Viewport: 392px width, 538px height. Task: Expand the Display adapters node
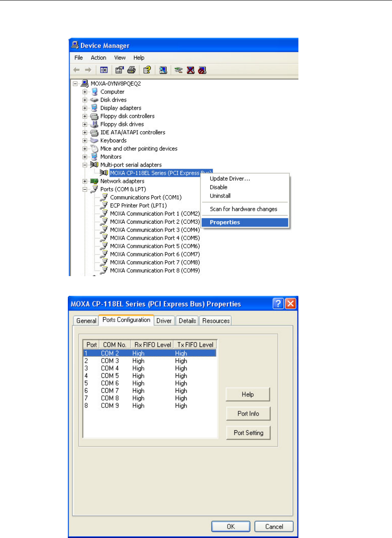[x=85, y=108]
